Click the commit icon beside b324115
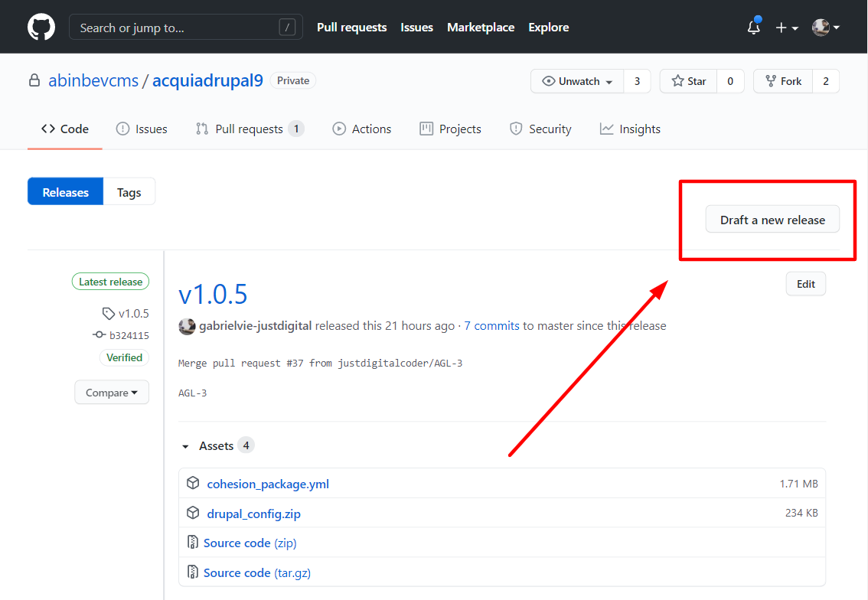Image resolution: width=868 pixels, height=600 pixels. click(x=99, y=335)
